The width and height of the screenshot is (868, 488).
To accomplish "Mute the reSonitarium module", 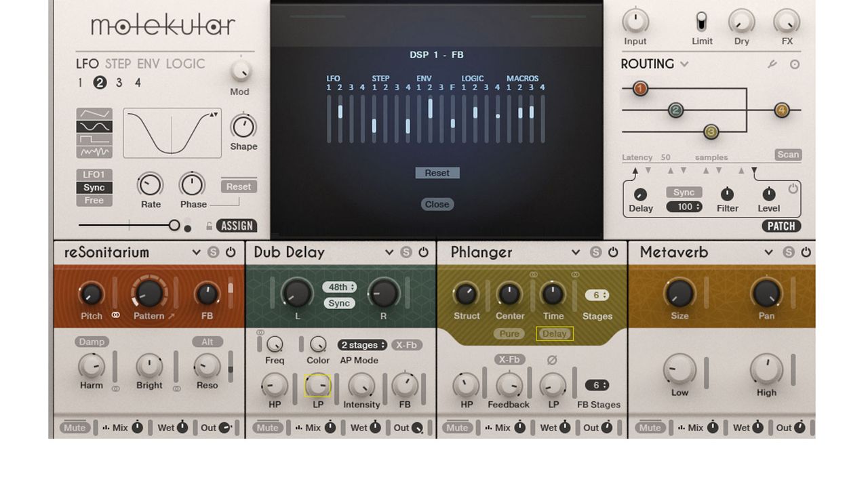I will [75, 428].
